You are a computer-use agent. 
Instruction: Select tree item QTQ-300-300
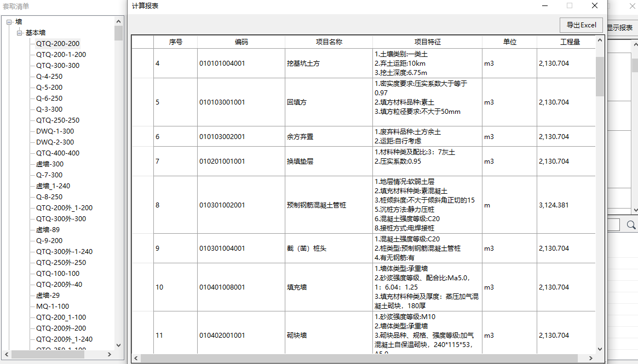click(58, 66)
